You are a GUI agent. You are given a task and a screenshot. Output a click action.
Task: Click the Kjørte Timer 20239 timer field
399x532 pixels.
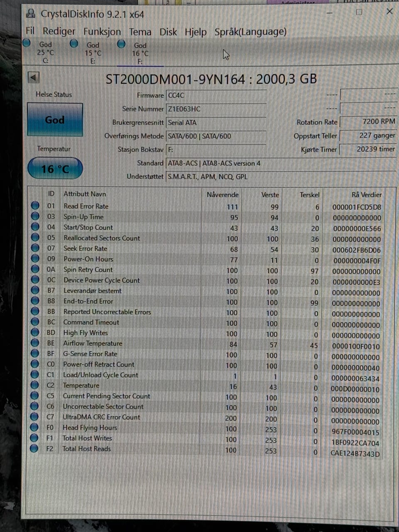[368, 149]
